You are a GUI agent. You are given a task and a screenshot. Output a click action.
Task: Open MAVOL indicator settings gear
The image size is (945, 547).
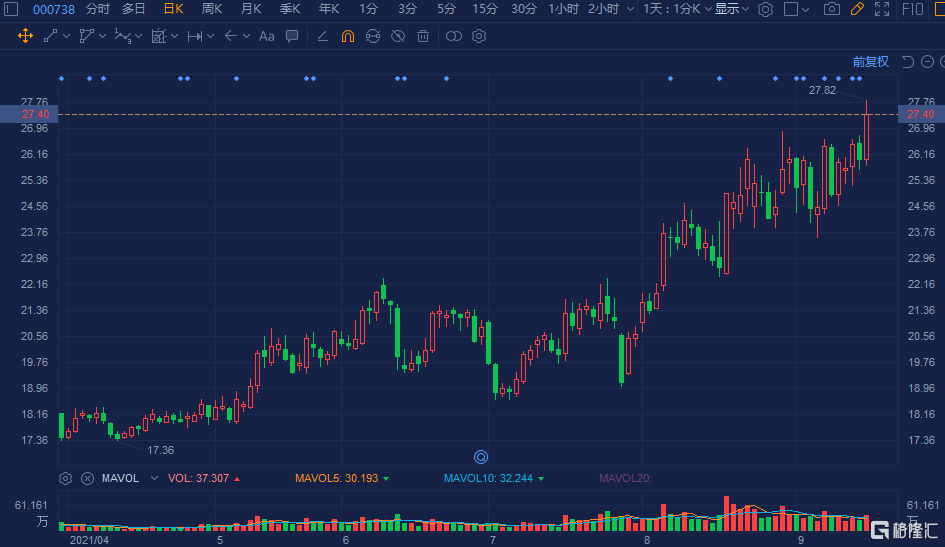tap(66, 478)
